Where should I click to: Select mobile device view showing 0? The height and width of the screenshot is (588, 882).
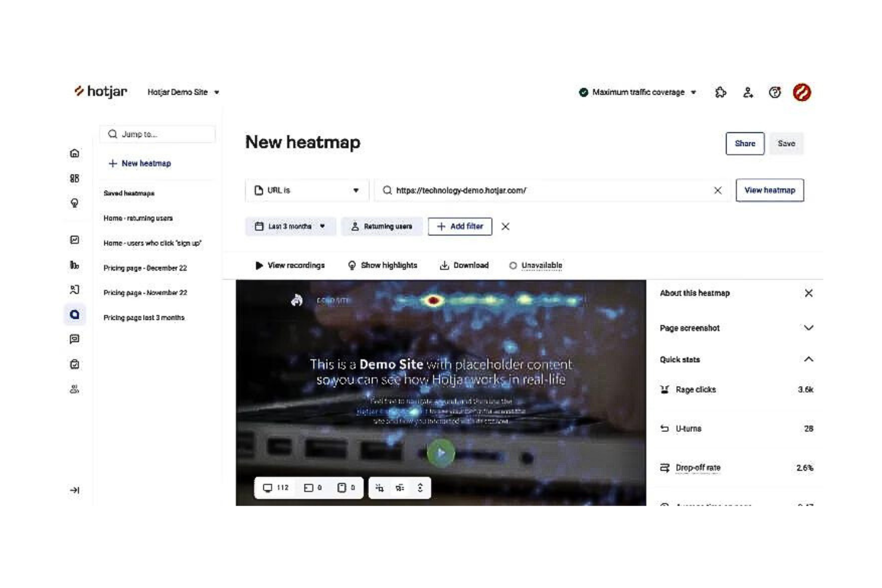click(x=346, y=487)
